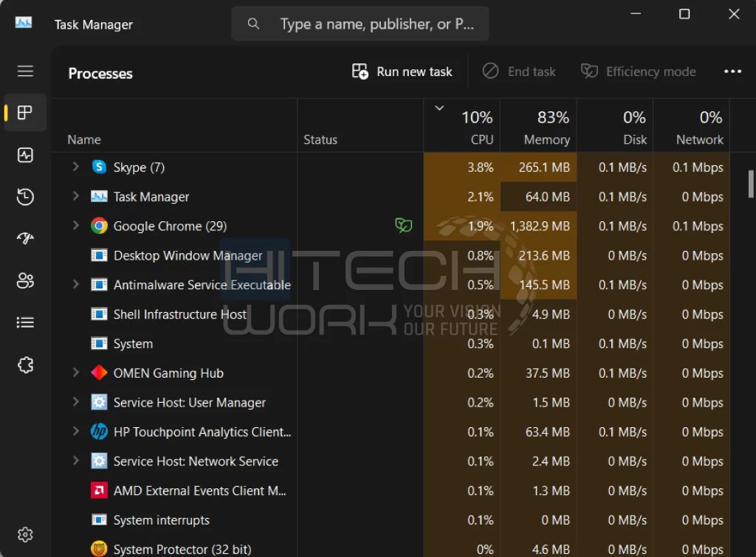Expand the Google Chrome (29) group

76,226
